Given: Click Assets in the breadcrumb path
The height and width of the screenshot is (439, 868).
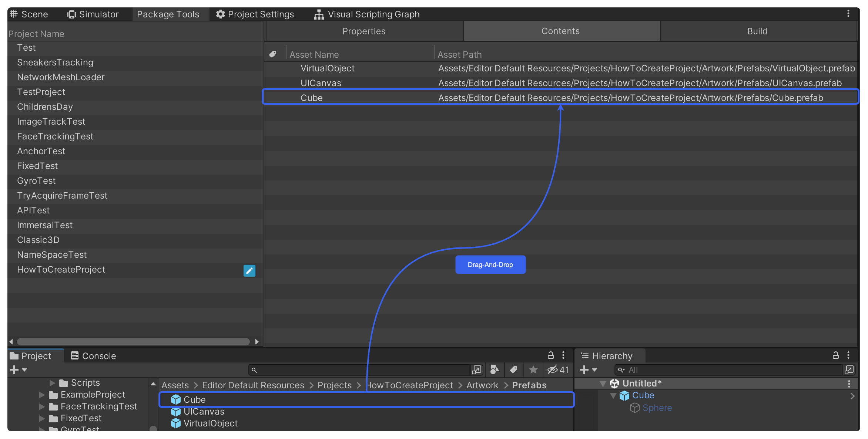Looking at the screenshot, I should [175, 385].
